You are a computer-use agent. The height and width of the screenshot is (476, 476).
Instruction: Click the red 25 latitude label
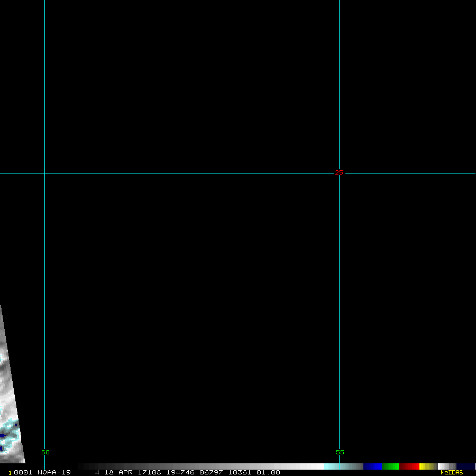click(339, 173)
